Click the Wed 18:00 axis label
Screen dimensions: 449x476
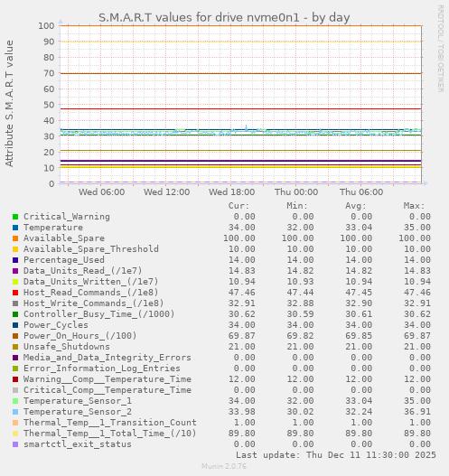(x=231, y=192)
